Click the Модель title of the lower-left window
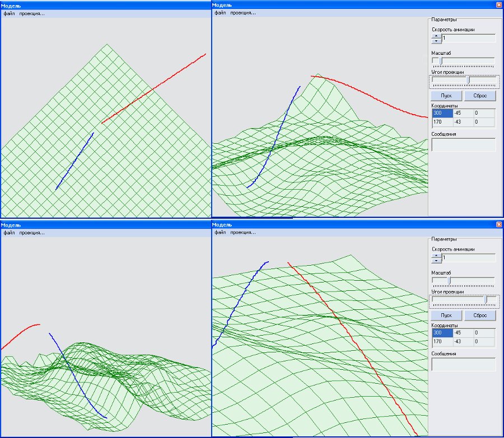 [11, 225]
